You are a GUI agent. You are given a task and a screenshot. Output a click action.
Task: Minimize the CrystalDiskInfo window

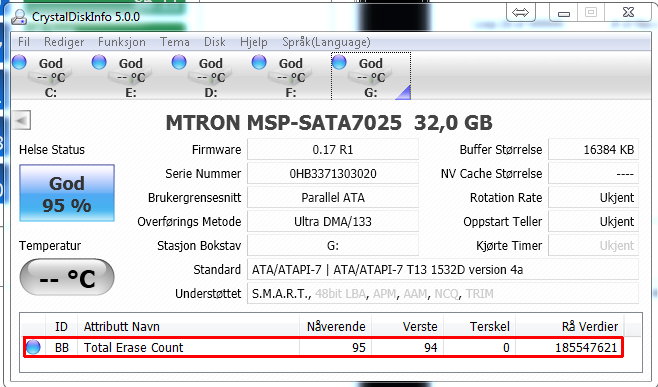coord(564,13)
